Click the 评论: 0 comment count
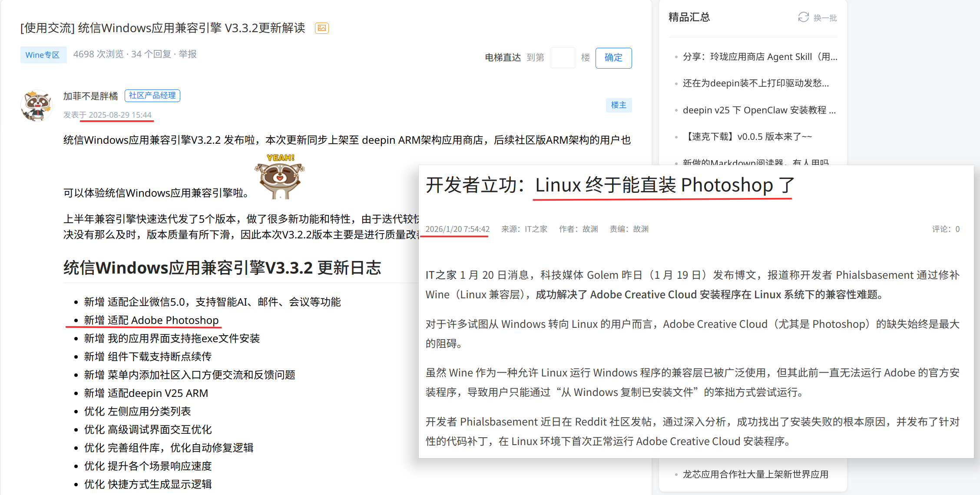This screenshot has height=495, width=980. coord(946,229)
